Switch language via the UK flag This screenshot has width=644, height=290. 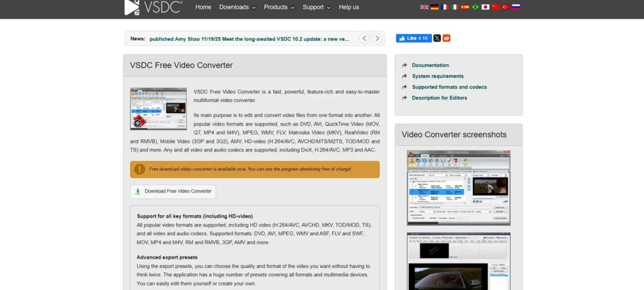[x=425, y=7]
